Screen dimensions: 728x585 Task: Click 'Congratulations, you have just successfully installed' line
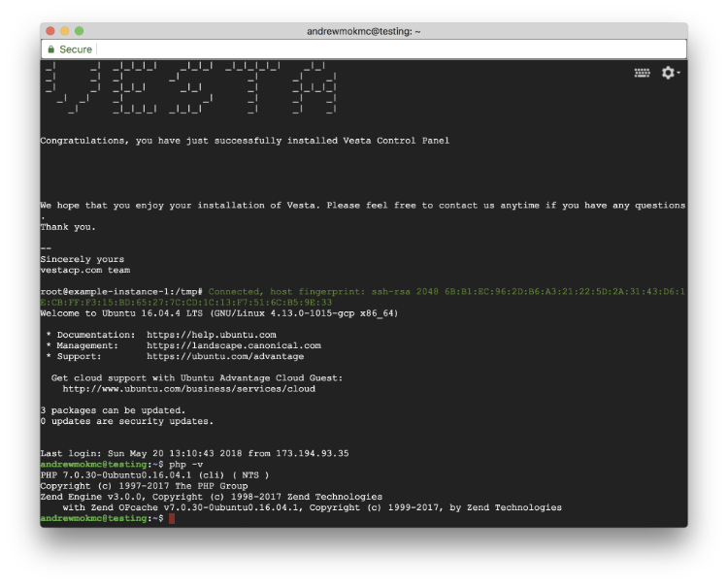[x=245, y=141]
